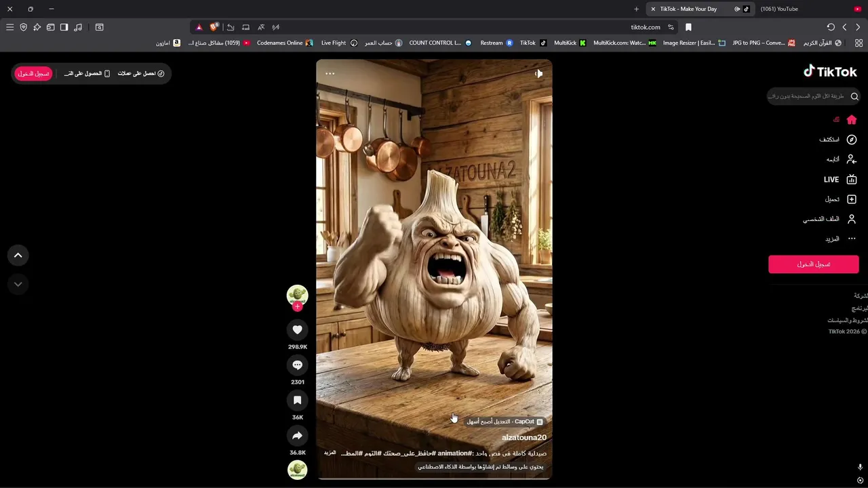The image size is (868, 488).
Task: Reload the current page
Action: point(831,27)
